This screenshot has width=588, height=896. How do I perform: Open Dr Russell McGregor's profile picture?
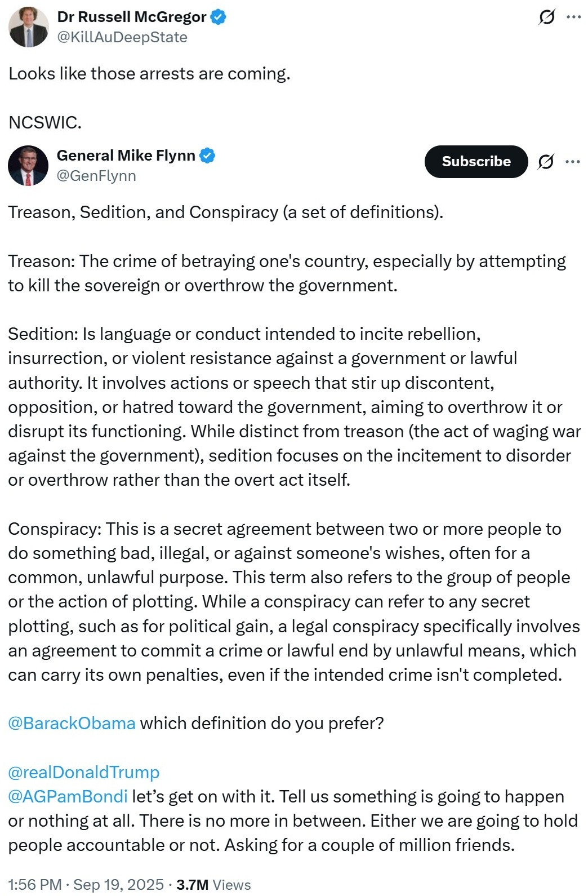click(28, 27)
